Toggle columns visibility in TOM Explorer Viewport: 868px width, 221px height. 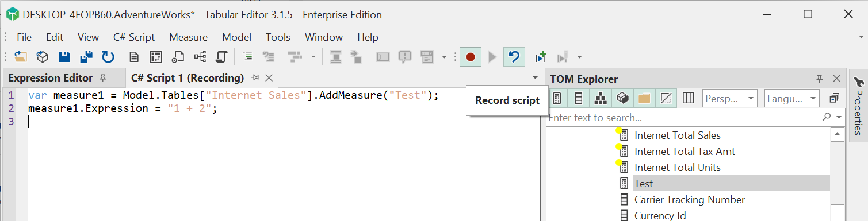[x=579, y=98]
